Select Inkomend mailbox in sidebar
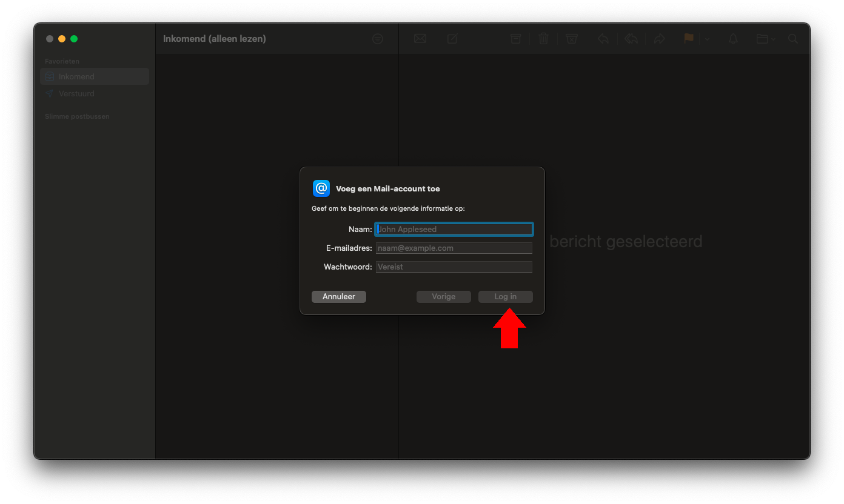Image resolution: width=844 pixels, height=504 pixels. click(x=76, y=76)
